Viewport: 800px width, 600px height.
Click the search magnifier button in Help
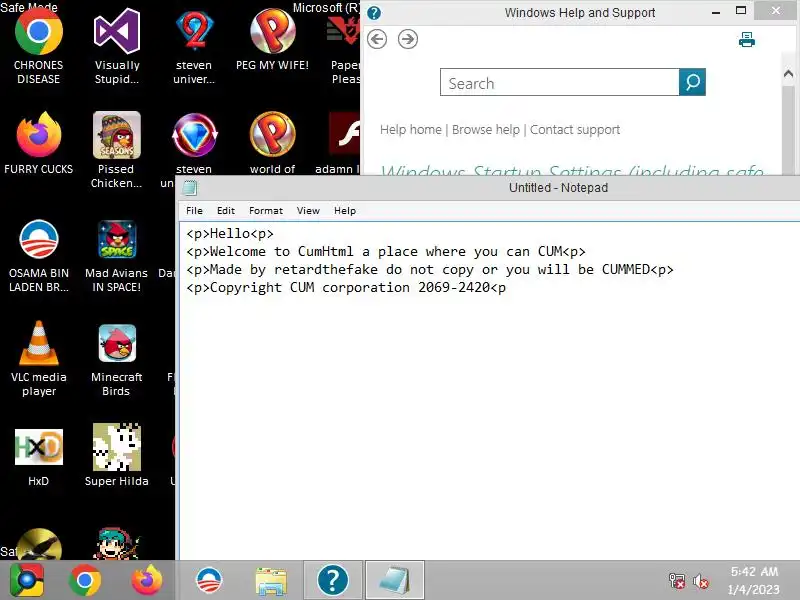pos(692,82)
